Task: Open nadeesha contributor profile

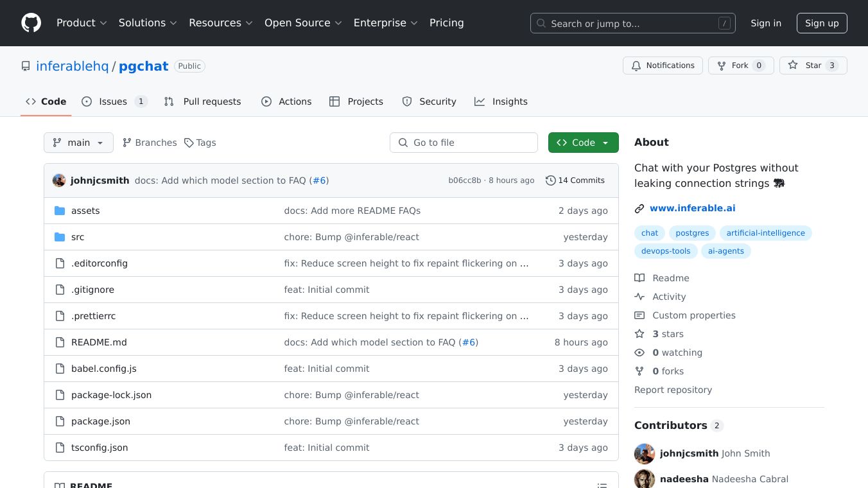Action: 684,479
